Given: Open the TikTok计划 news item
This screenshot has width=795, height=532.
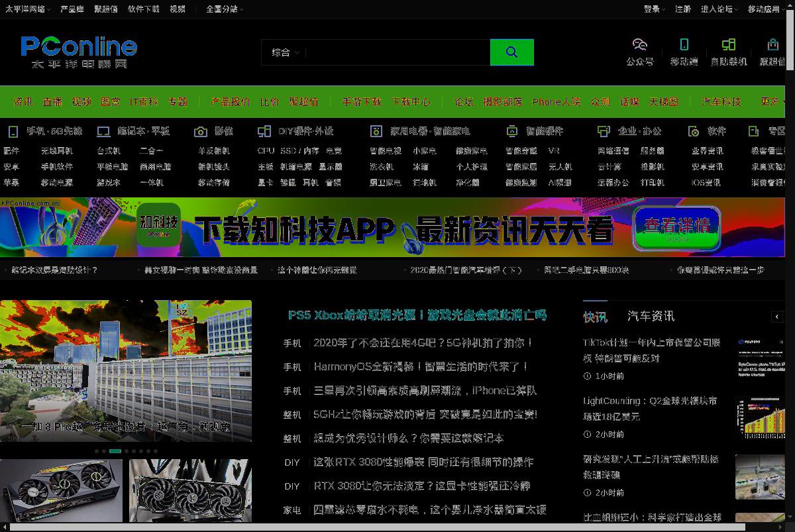Looking at the screenshot, I should tap(652, 350).
